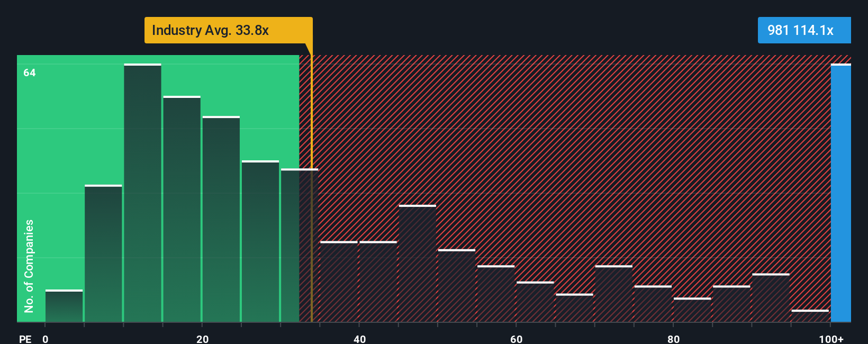
Task: Click the x-axis tick label 60
Action: (517, 339)
